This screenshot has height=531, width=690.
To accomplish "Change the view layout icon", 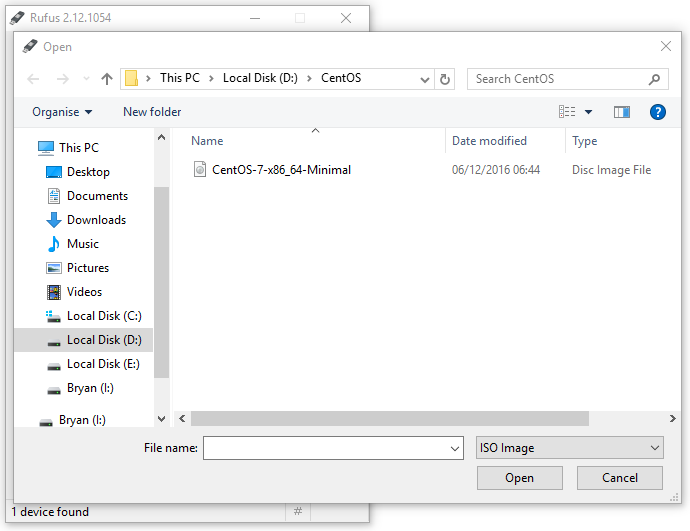I will 567,112.
